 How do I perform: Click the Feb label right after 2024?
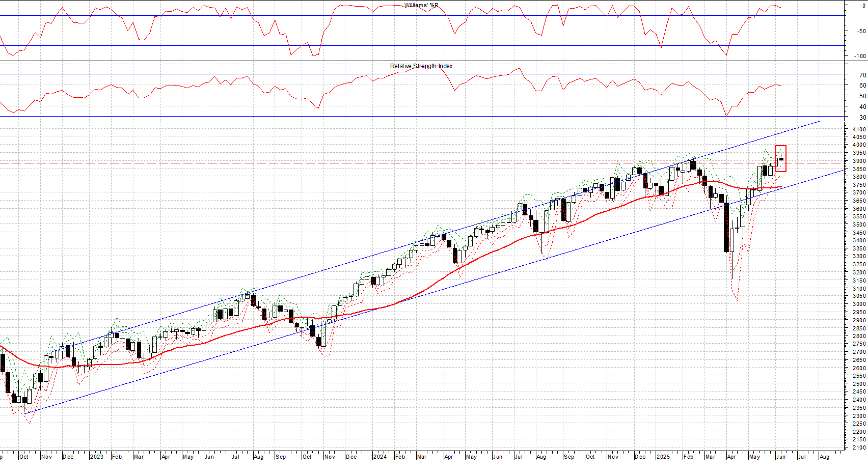tap(400, 457)
